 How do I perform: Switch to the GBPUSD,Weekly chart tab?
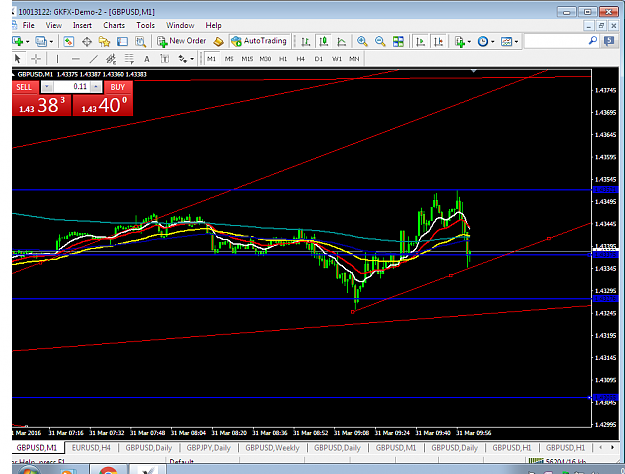(272, 448)
